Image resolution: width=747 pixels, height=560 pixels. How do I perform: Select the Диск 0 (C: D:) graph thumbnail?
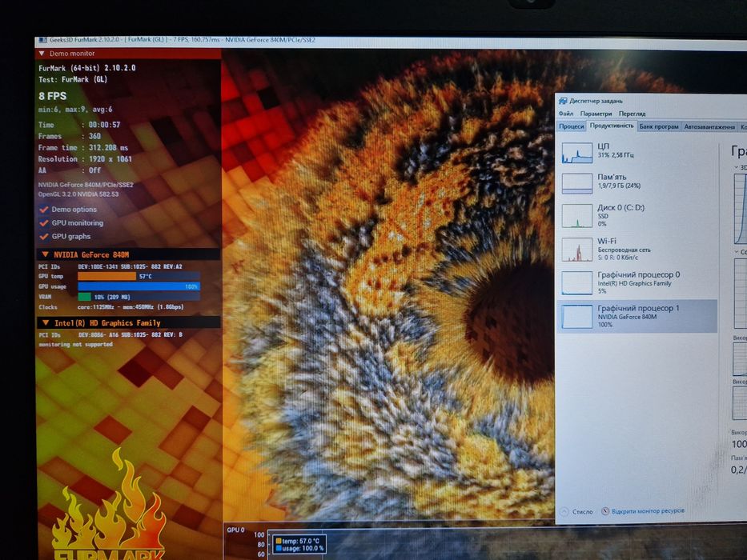576,216
